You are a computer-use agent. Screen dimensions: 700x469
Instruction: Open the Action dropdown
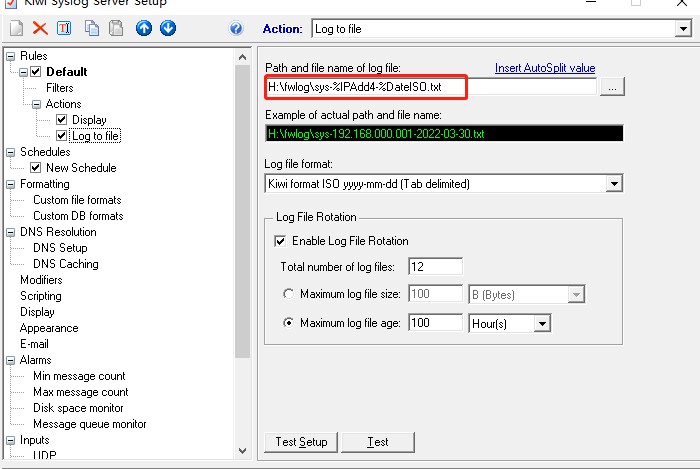point(683,29)
